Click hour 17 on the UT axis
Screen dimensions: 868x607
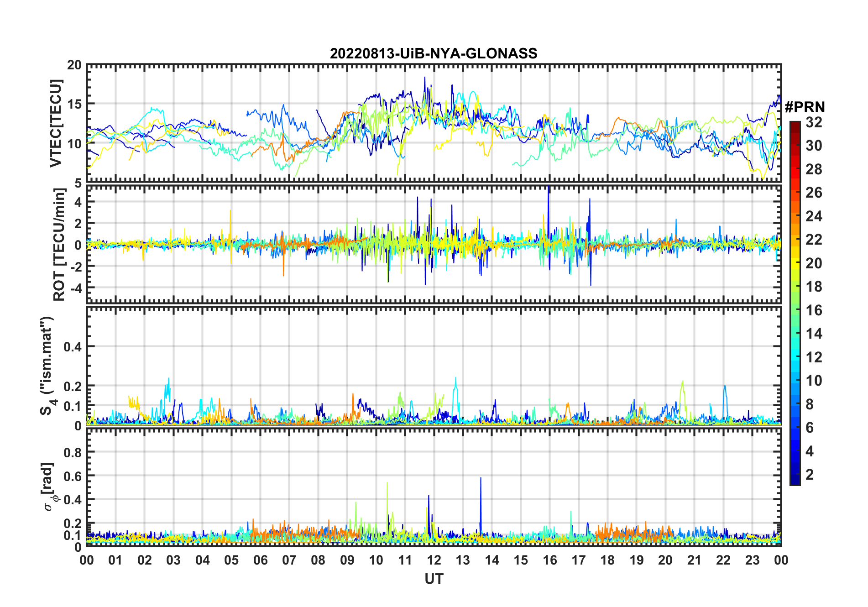579,560
